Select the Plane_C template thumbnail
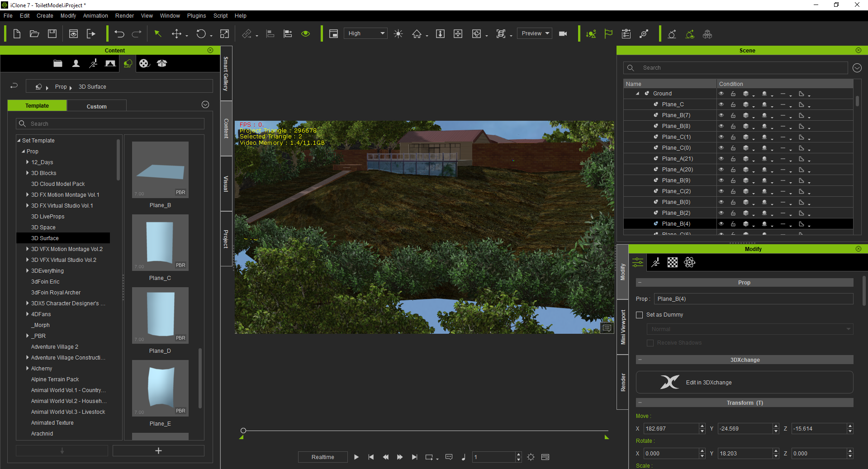The width and height of the screenshot is (868, 469). pyautogui.click(x=160, y=243)
